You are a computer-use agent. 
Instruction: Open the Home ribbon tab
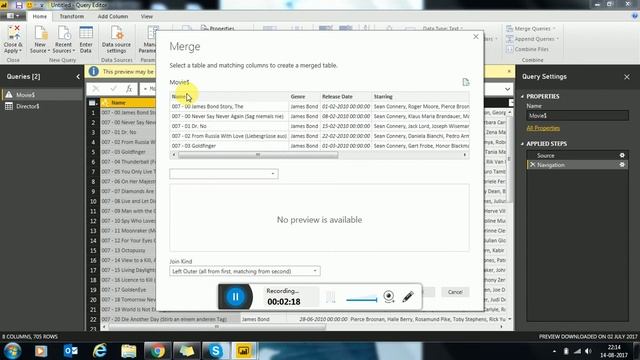[x=40, y=16]
